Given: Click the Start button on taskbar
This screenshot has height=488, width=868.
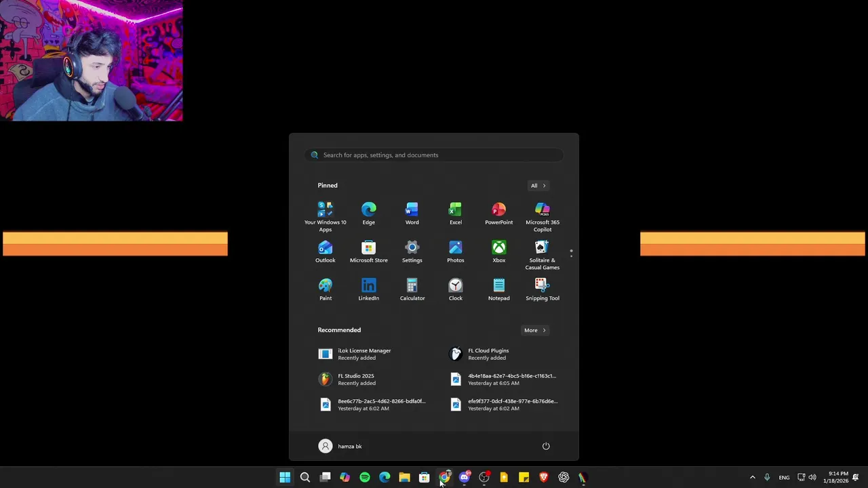Looking at the screenshot, I should click(x=285, y=477).
